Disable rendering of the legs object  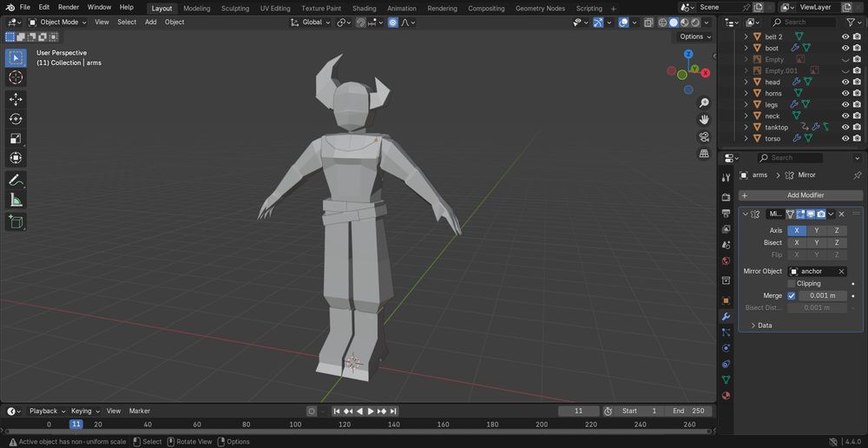857,105
